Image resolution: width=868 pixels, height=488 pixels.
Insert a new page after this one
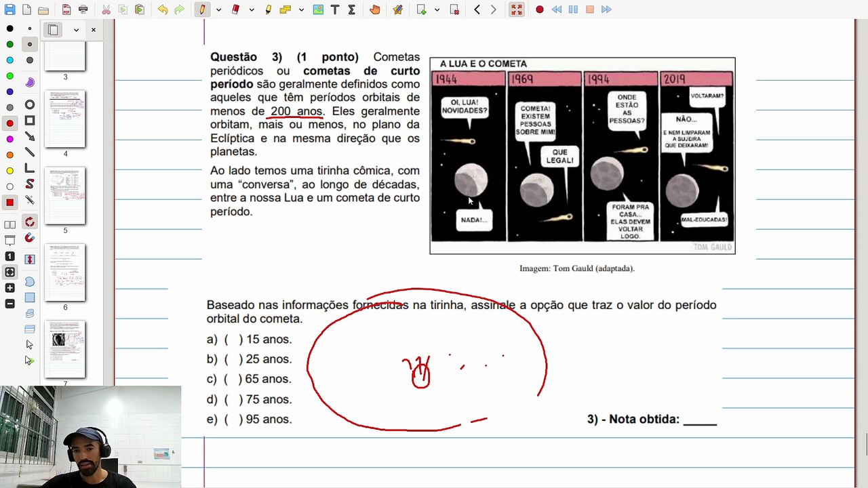[422, 9]
